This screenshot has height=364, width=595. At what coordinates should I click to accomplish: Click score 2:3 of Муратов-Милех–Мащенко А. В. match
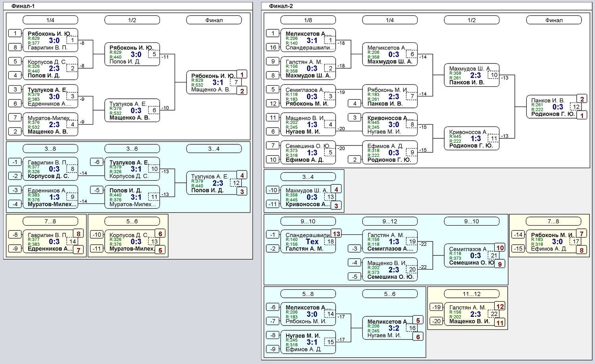point(54,125)
